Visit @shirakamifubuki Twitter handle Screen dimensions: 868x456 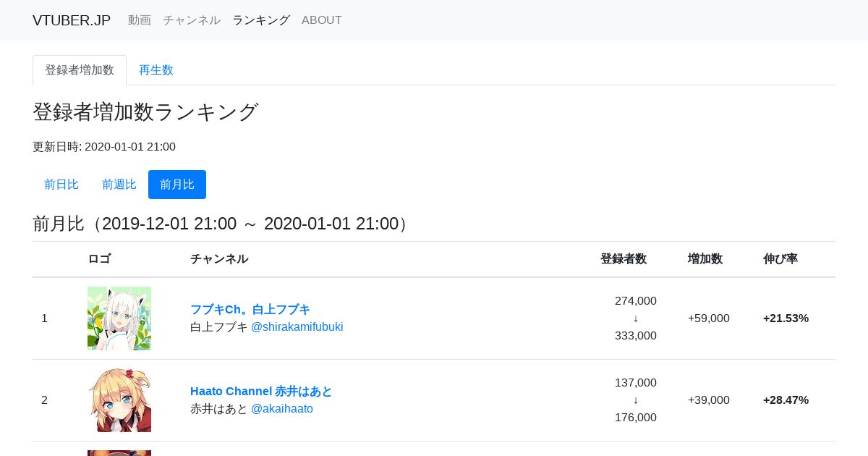pyautogui.click(x=297, y=327)
